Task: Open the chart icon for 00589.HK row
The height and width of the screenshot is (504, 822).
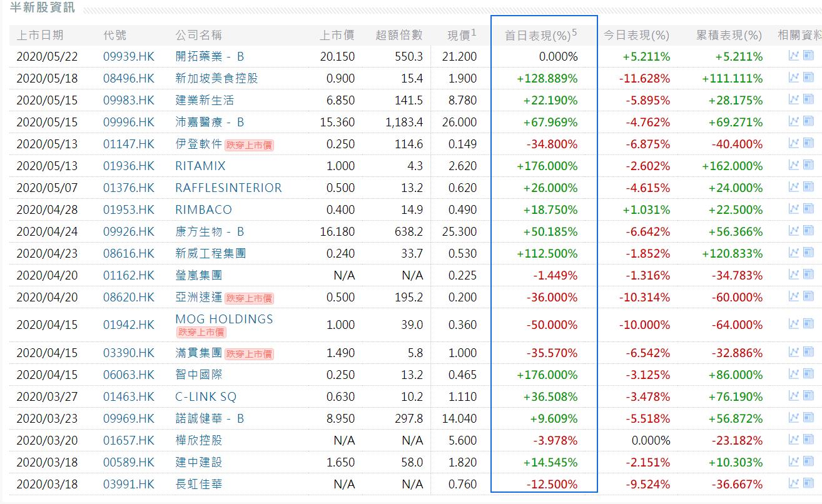Action: pos(794,461)
